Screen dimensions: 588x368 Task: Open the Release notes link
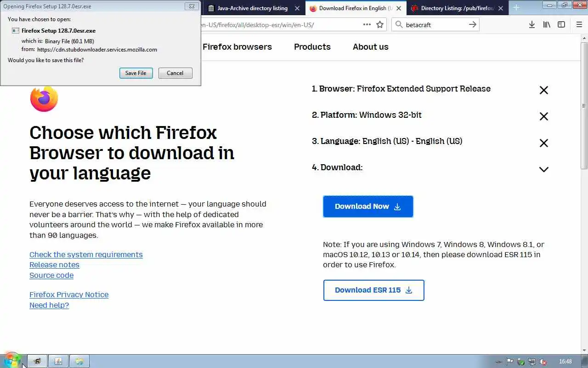pos(54,264)
